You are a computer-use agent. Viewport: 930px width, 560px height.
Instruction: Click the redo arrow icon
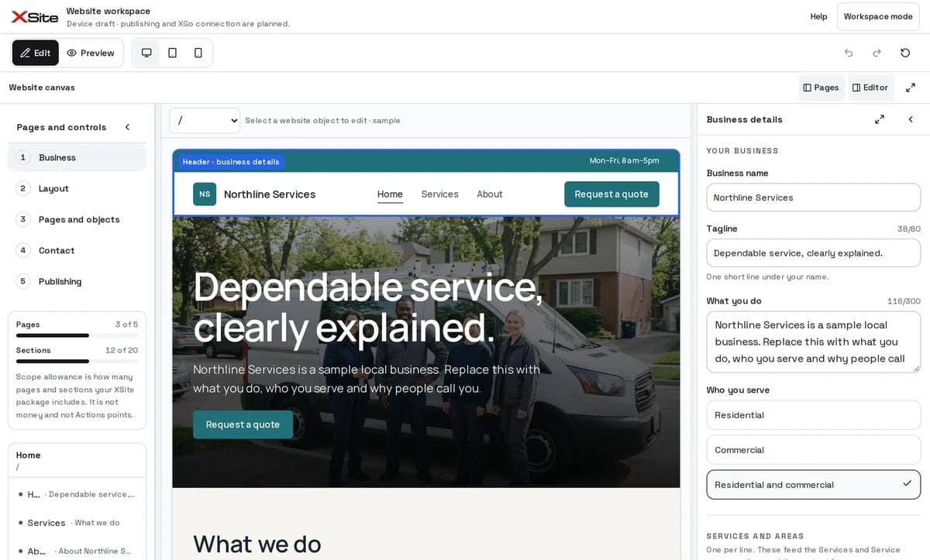pos(877,53)
